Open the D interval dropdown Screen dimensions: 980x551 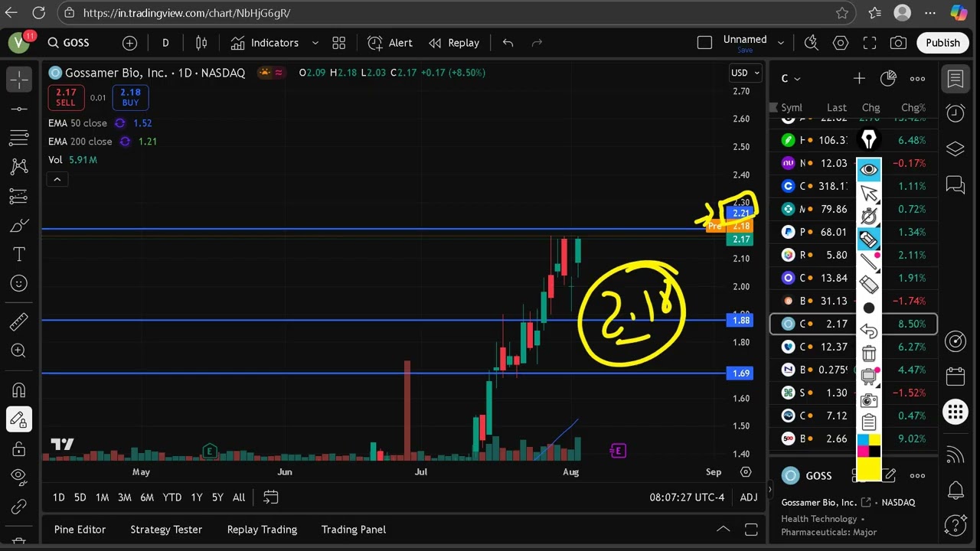pos(165,43)
